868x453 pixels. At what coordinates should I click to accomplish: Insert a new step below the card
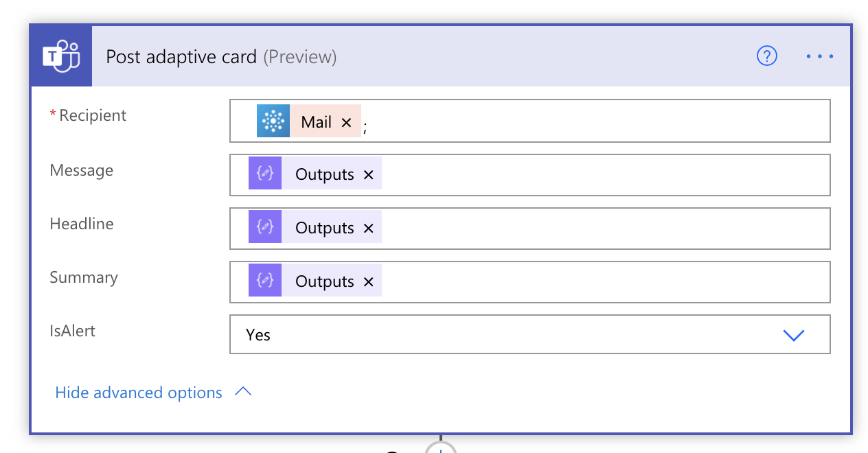(x=441, y=448)
